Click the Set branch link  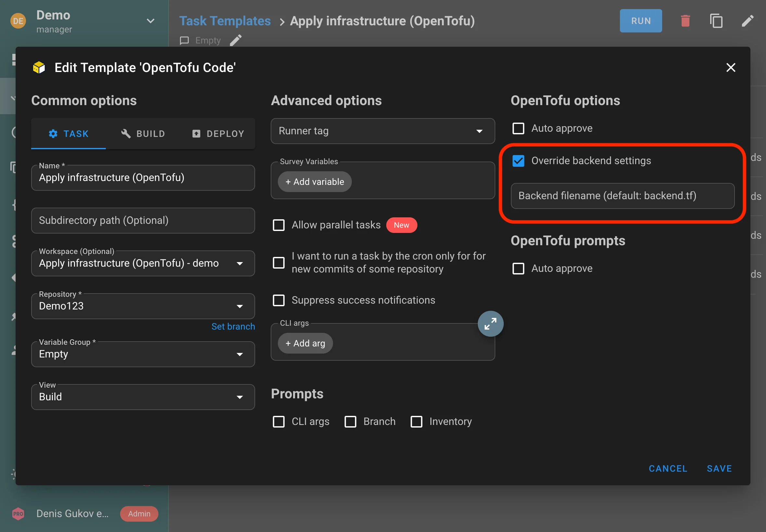click(x=233, y=327)
